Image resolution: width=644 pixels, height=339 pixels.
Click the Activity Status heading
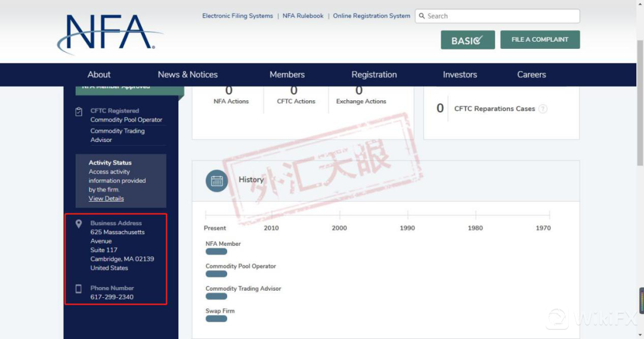pyautogui.click(x=110, y=163)
